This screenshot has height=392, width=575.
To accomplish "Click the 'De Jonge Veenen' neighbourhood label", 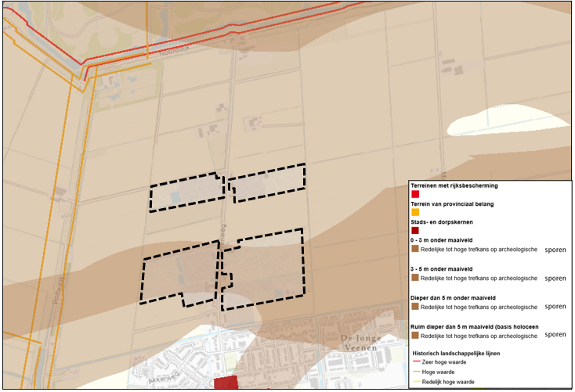I will (361, 343).
